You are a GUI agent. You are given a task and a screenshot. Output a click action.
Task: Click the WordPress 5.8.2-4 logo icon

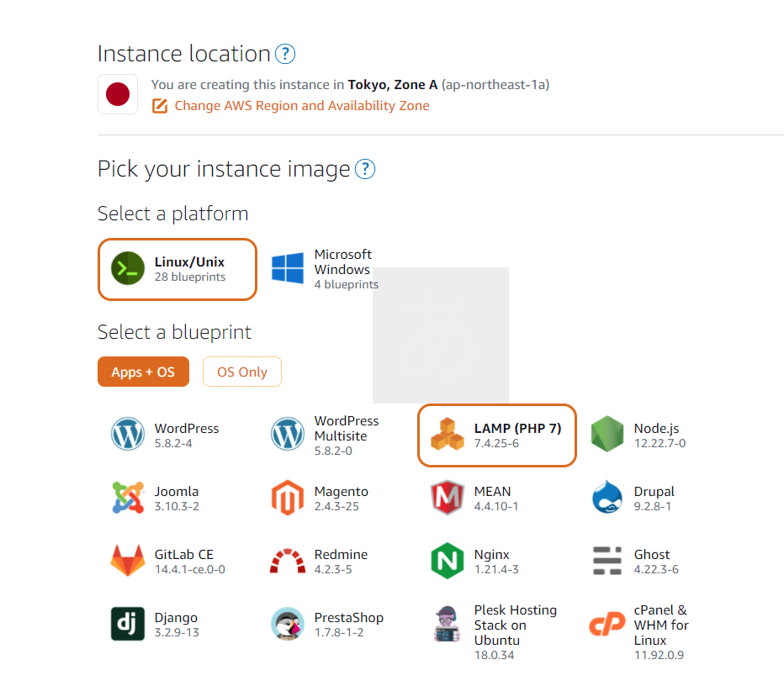coord(128,434)
